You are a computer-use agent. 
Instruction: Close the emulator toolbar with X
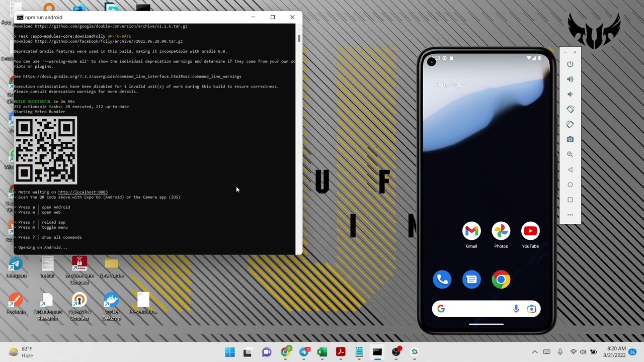[x=575, y=52]
